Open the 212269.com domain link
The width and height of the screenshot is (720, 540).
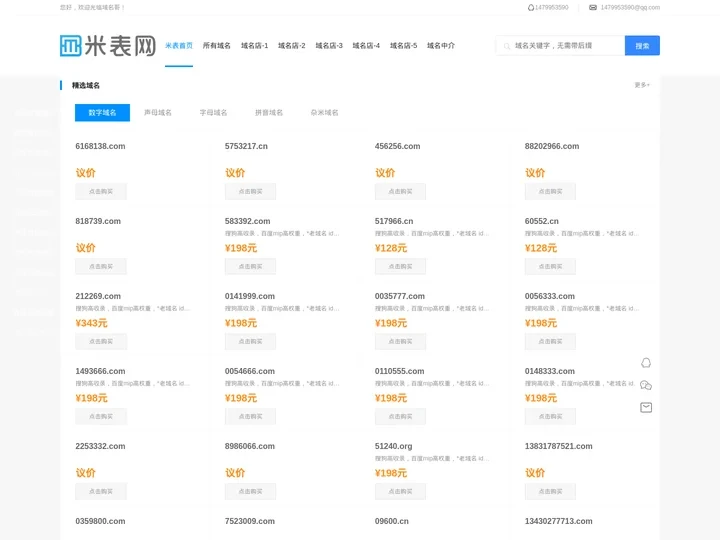(98, 296)
